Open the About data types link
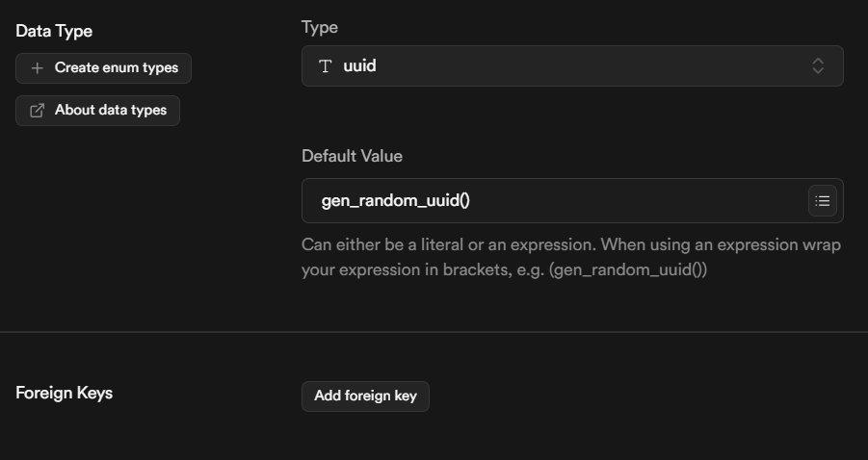 coord(97,111)
